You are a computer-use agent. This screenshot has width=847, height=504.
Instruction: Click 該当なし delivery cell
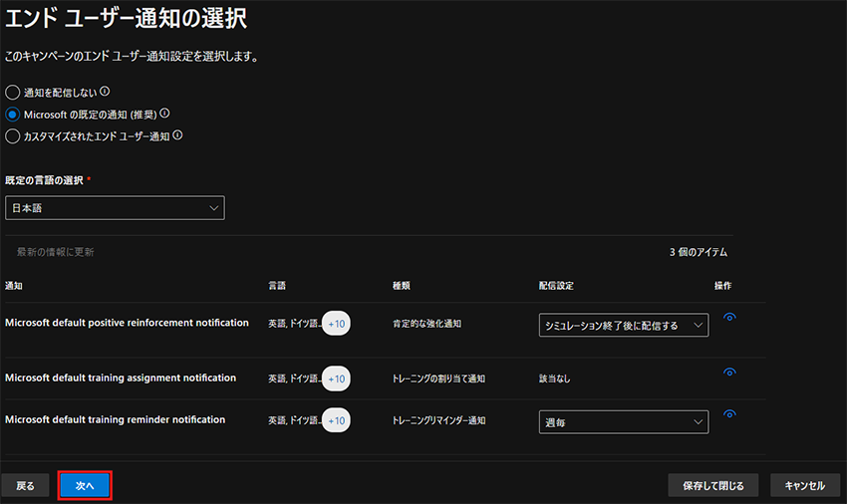coord(555,378)
